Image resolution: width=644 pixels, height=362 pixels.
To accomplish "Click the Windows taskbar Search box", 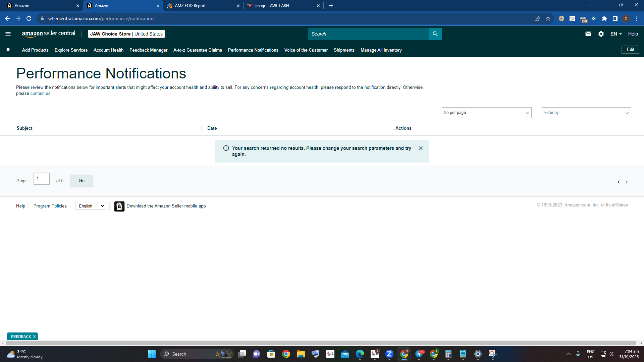I will 197,354.
